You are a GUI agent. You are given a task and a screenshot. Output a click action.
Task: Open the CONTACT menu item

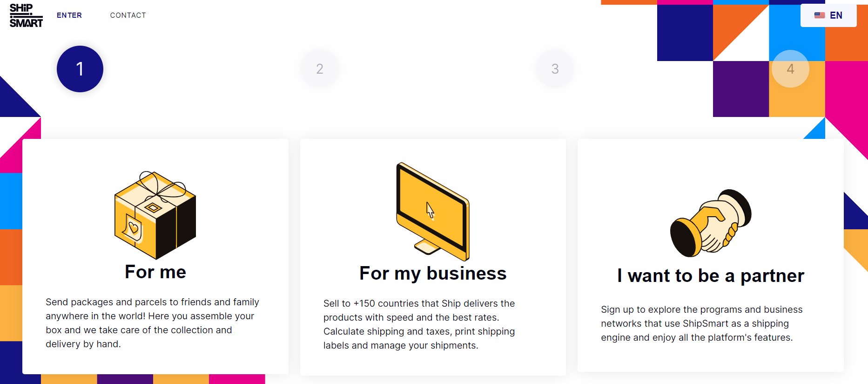pos(128,15)
